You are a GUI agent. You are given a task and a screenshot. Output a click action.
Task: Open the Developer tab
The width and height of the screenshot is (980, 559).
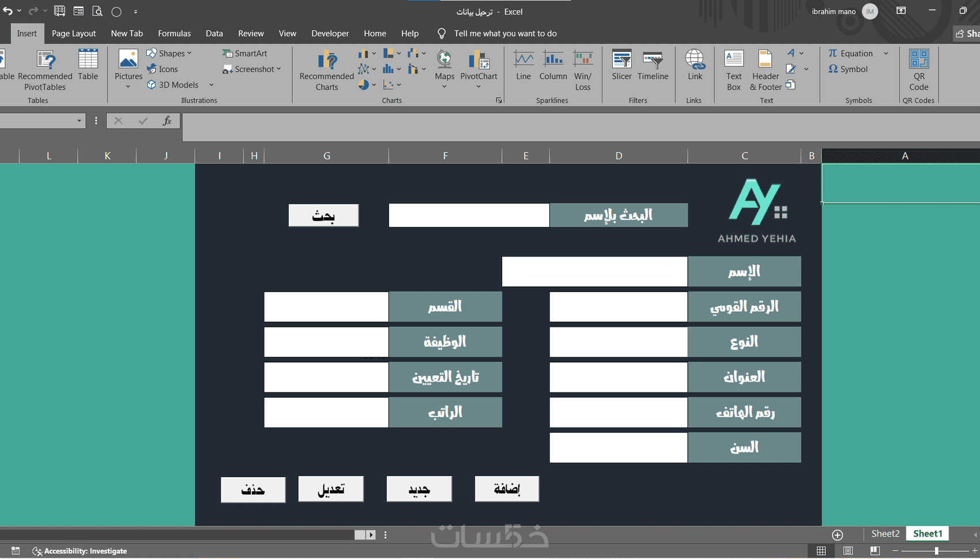click(x=330, y=33)
